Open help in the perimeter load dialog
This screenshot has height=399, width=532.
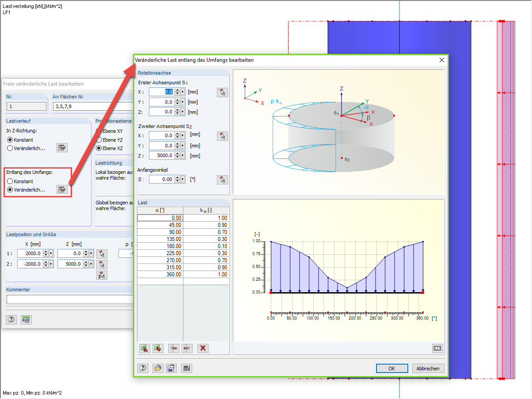tap(143, 369)
